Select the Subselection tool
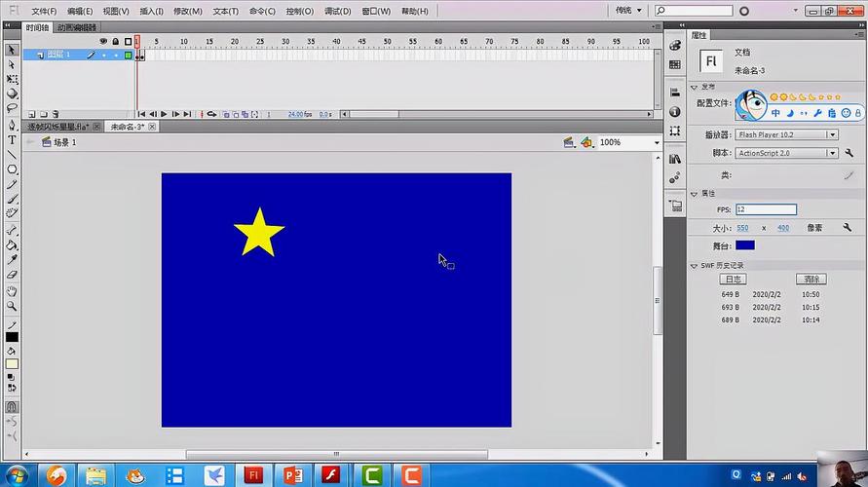Screen dimensions: 868x487 (11, 64)
